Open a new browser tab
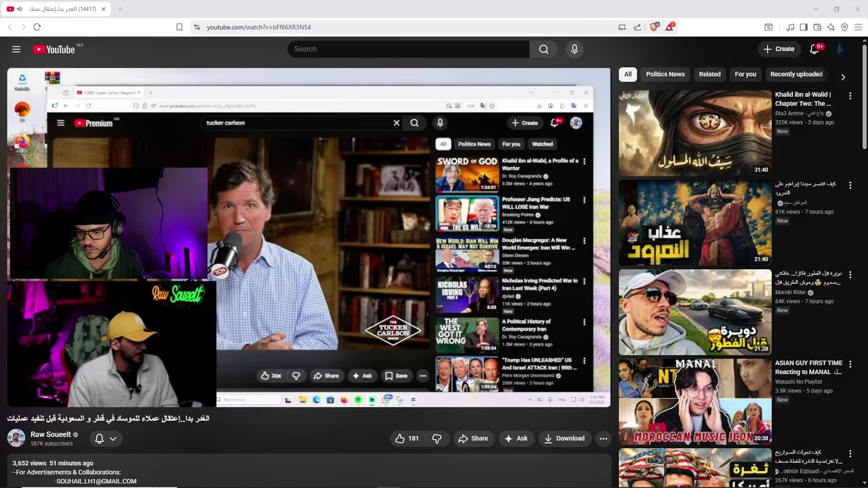The height and width of the screenshot is (488, 868). point(120,9)
